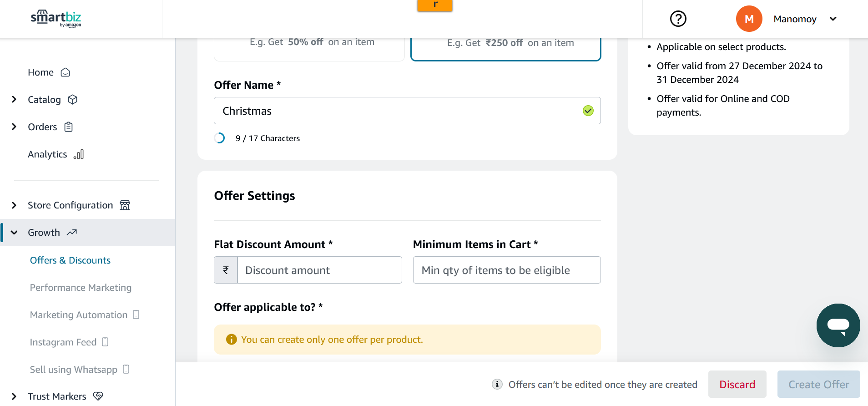Click the Store Configuration shop icon
The width and height of the screenshot is (868, 406).
click(125, 205)
